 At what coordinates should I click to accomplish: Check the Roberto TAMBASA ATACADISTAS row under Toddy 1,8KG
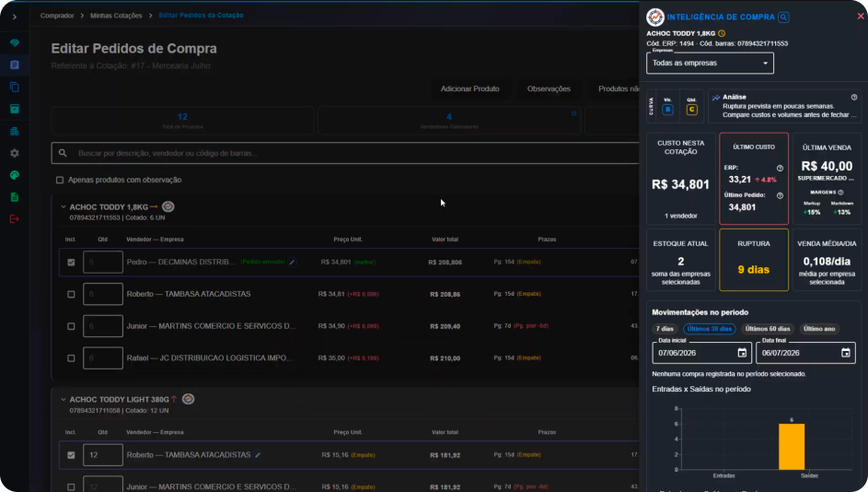[x=71, y=294]
